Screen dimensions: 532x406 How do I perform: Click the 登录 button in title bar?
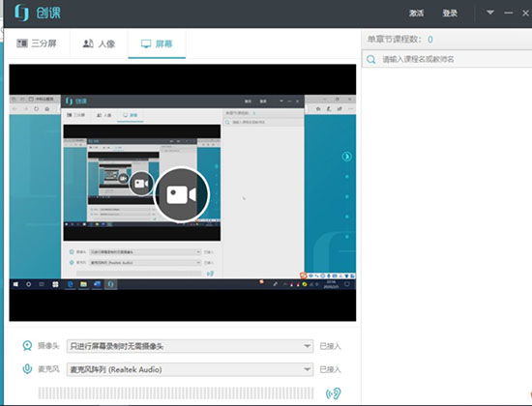tap(450, 14)
